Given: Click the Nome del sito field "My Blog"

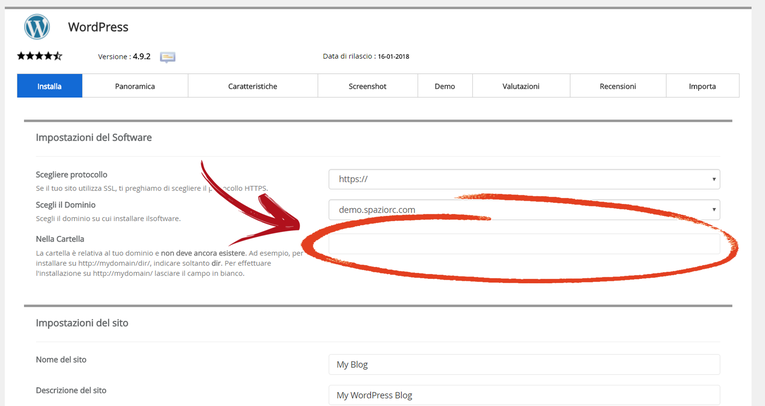Looking at the screenshot, I should pos(524,365).
